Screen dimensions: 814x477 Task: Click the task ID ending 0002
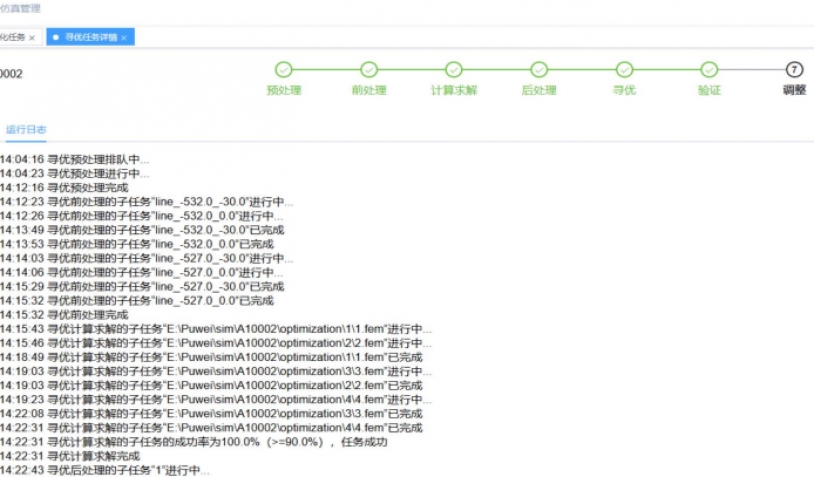tap(11, 74)
